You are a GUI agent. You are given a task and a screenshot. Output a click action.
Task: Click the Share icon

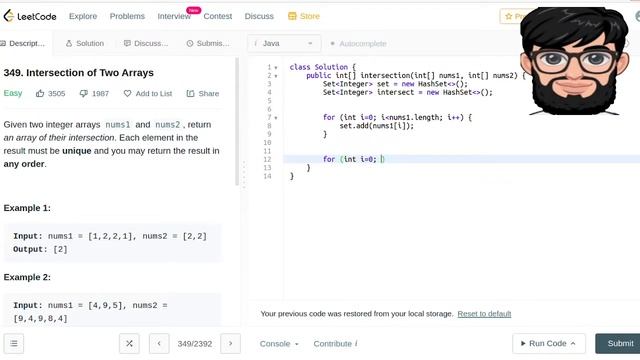[x=190, y=93]
